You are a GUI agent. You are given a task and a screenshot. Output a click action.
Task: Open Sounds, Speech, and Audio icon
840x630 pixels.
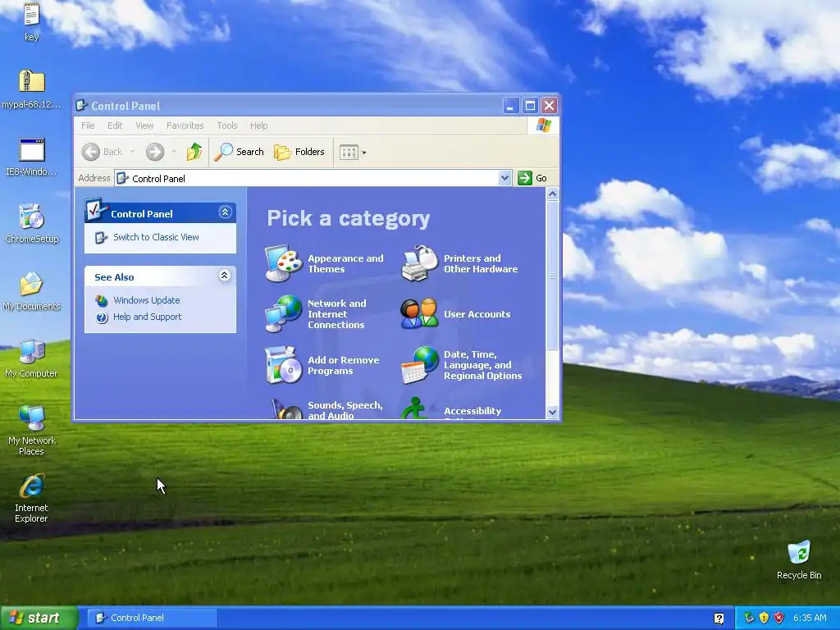(x=285, y=409)
